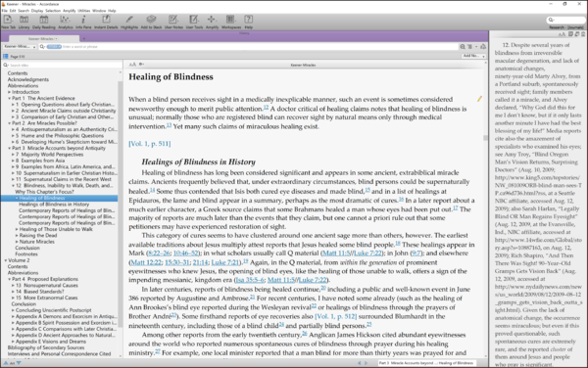Click the trash icon in Instant Details pane

(583, 34)
